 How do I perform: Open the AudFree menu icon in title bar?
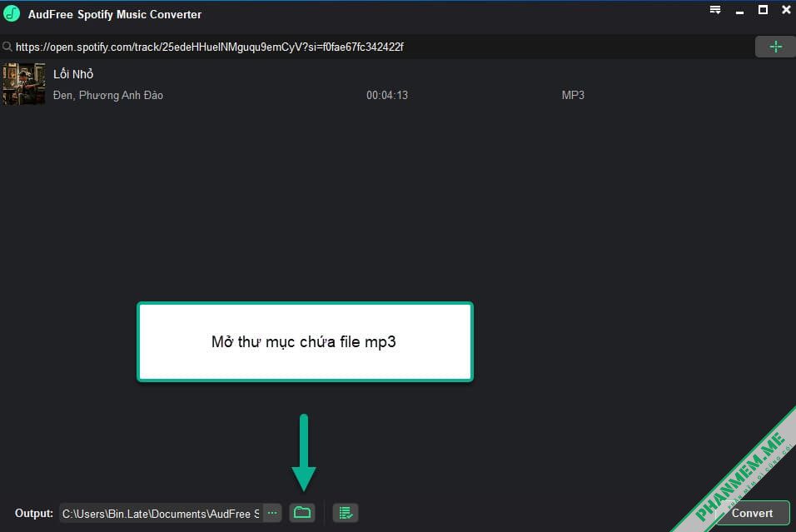tap(715, 10)
